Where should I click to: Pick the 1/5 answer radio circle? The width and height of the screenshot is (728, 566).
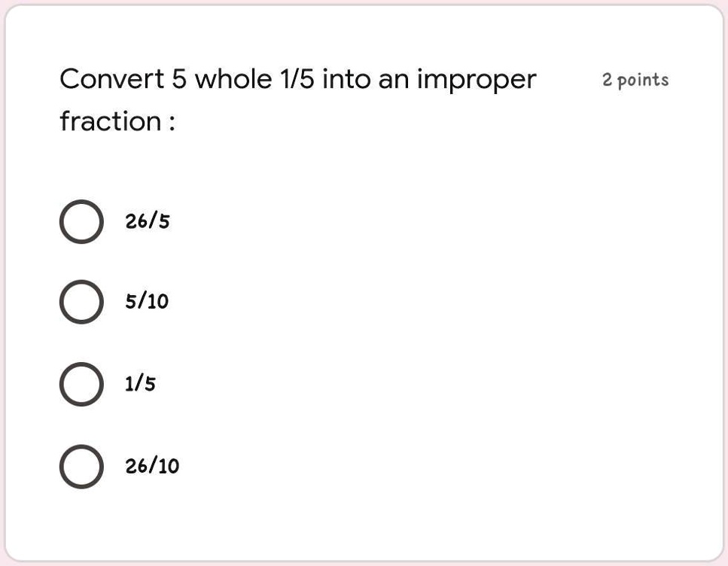(81, 385)
